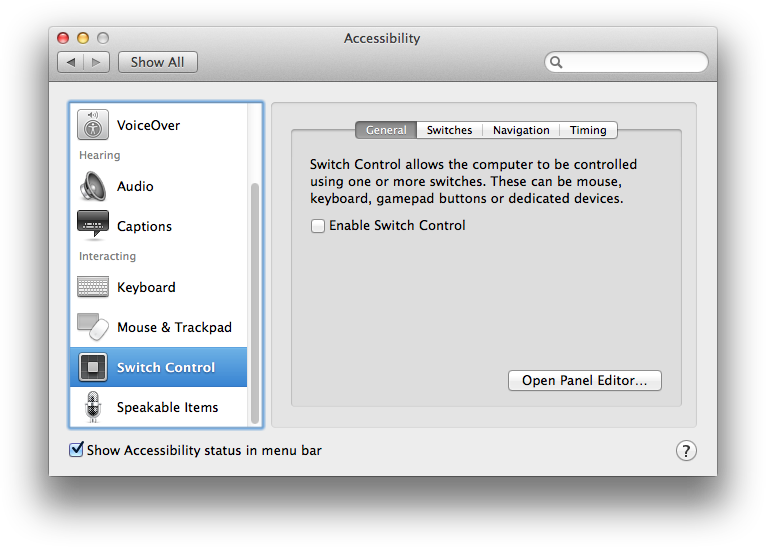
Task: Switch to the Switches tab
Action: point(449,130)
